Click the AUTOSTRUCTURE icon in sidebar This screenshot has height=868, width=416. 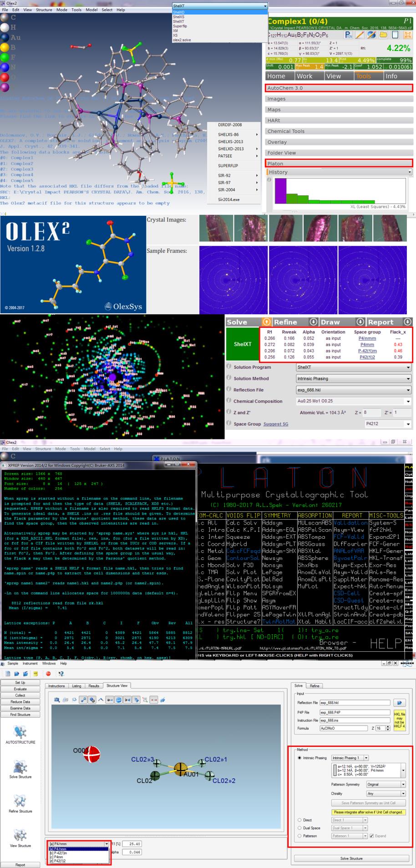20,732
